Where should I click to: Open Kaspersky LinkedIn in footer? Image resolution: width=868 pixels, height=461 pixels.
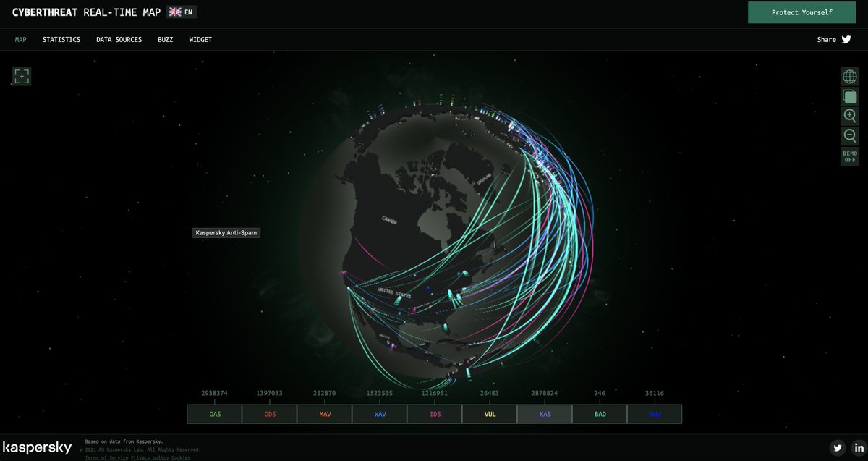click(858, 448)
